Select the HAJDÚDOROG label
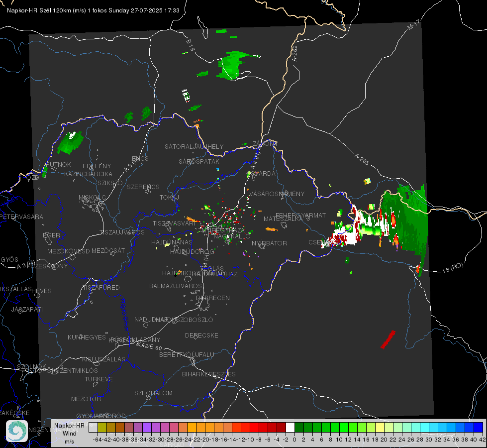Screen dimensions: 487x448 (192, 251)
